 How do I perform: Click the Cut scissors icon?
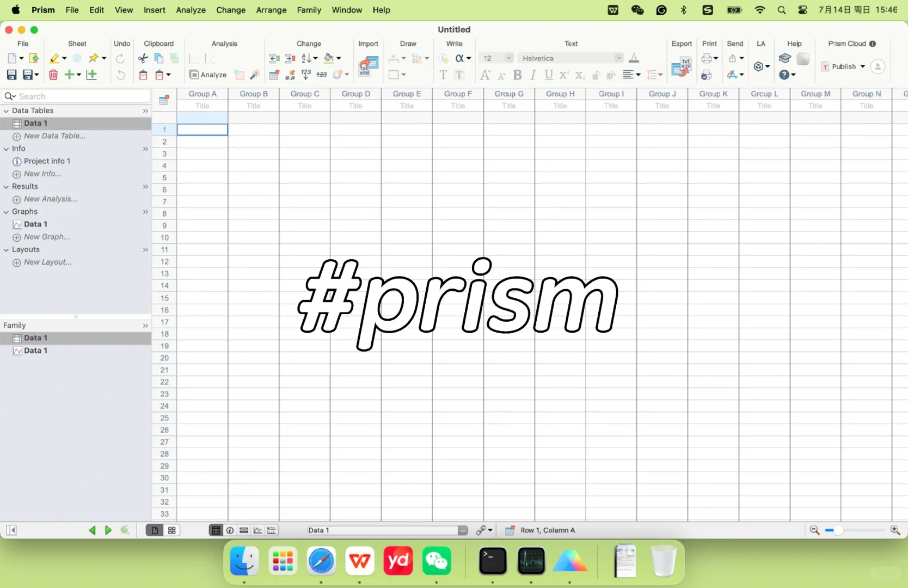click(x=143, y=58)
